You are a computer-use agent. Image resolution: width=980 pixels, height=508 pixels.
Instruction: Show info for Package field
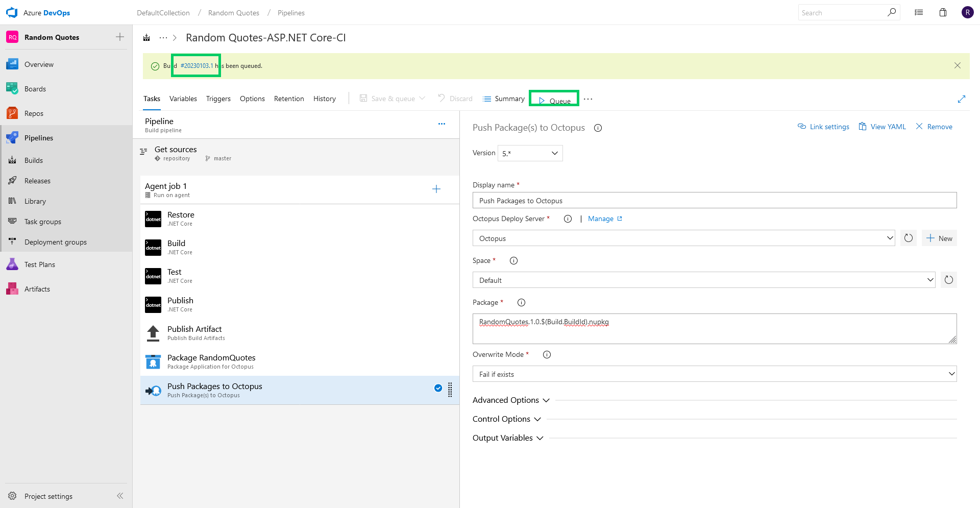[x=521, y=303]
